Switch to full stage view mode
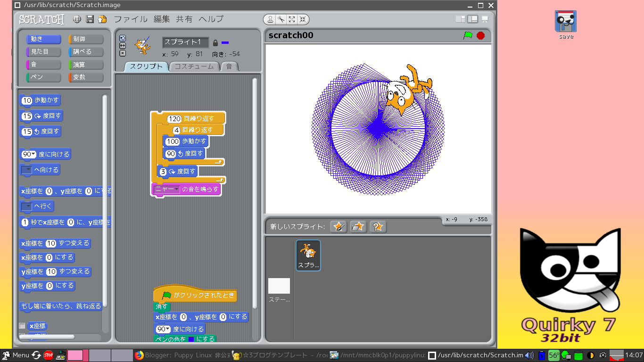Viewport: 644px width, 362px height. [472, 19]
